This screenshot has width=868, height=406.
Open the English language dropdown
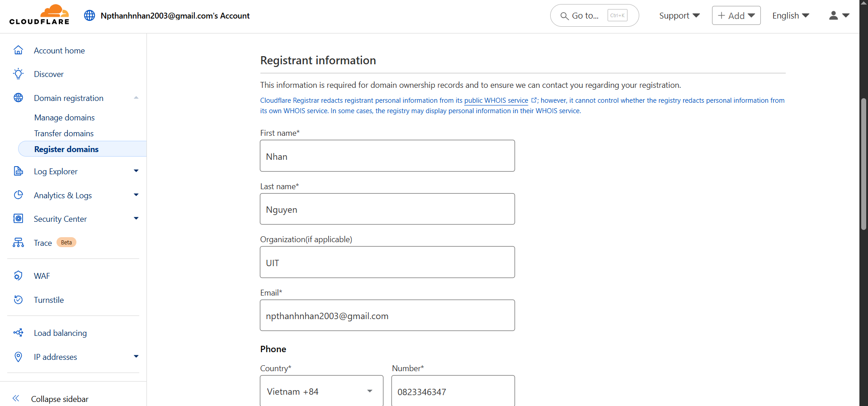(791, 15)
